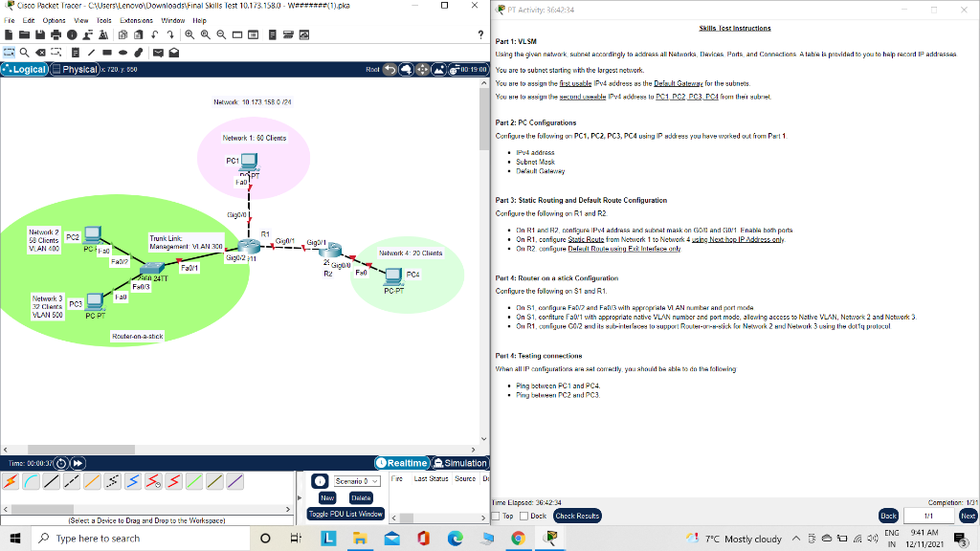The width and height of the screenshot is (980, 551).
Task: Select the console cable type
Action: (x=32, y=482)
